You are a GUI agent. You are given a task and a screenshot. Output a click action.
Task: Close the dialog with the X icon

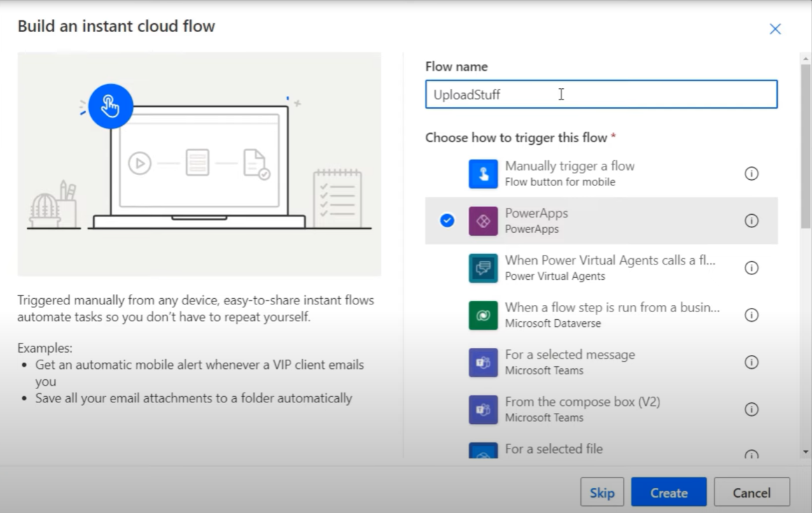[775, 29]
